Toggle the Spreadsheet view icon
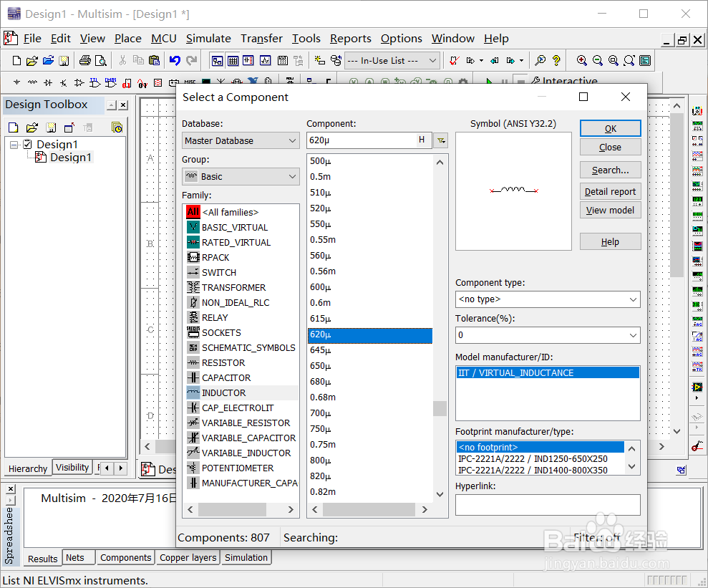The width and height of the screenshot is (708, 588). tap(233, 60)
